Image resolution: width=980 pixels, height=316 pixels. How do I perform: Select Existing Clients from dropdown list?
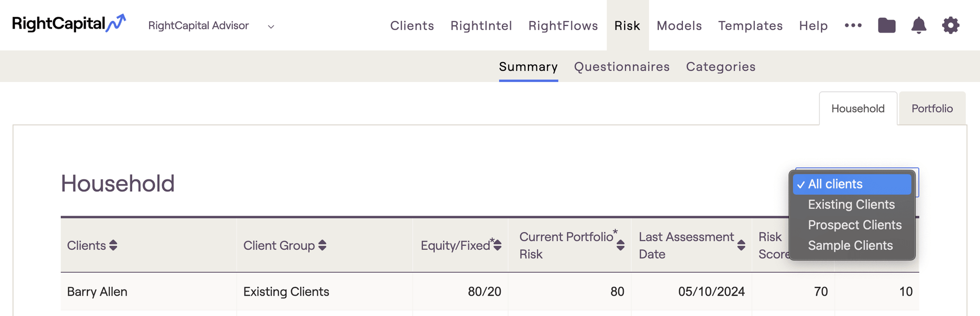pos(852,204)
